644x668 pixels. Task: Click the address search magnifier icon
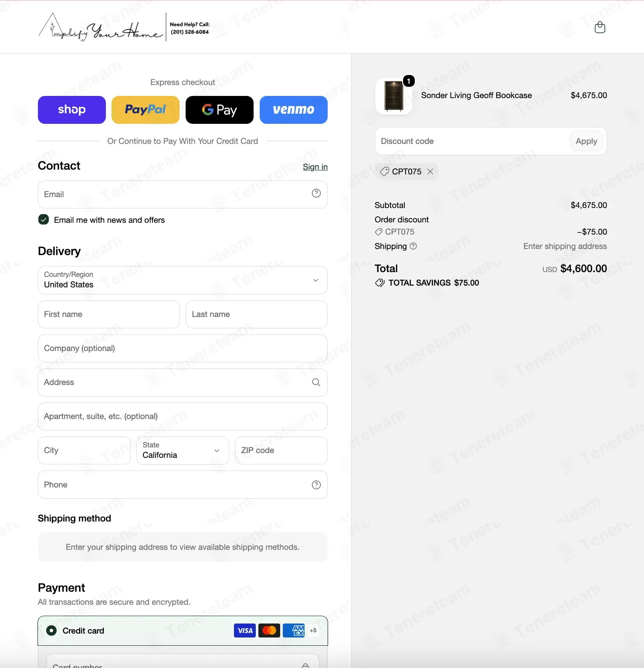[316, 382]
